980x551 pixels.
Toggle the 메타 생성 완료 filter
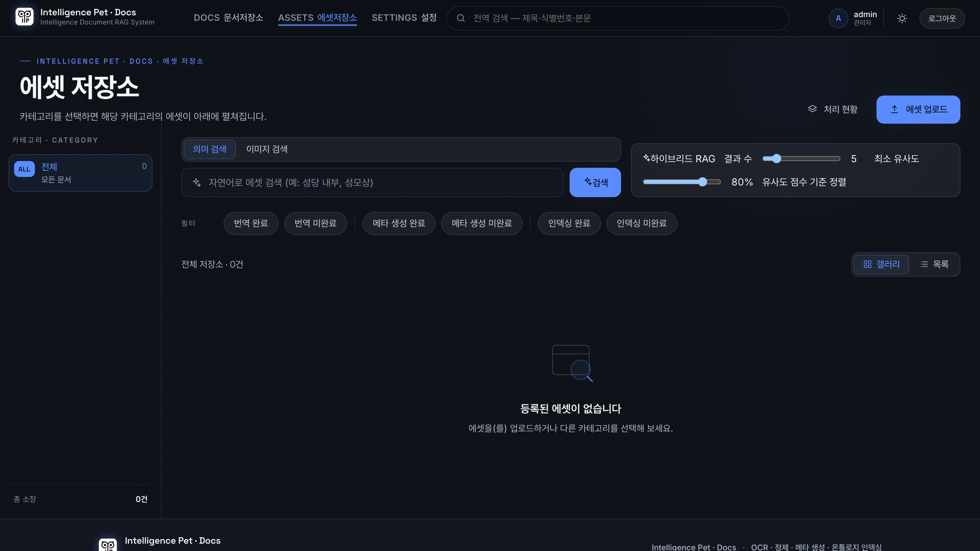pyautogui.click(x=399, y=223)
